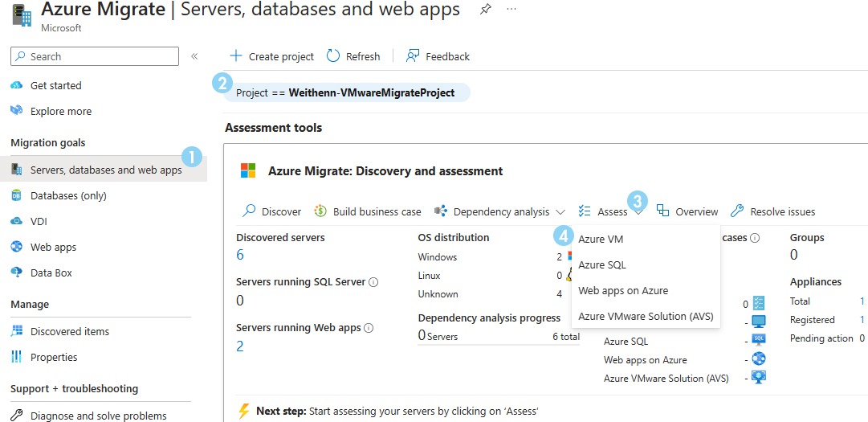Screen dimensions: 868x422
Task: Click Build business case
Action: 367,211
